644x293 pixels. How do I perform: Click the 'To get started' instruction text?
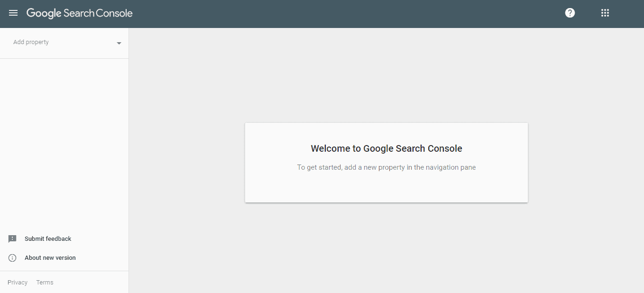click(386, 167)
